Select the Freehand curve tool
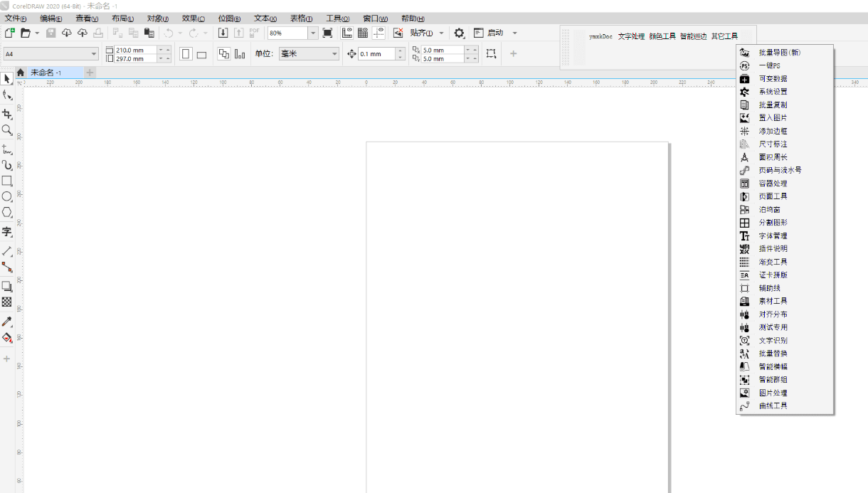 (x=7, y=149)
